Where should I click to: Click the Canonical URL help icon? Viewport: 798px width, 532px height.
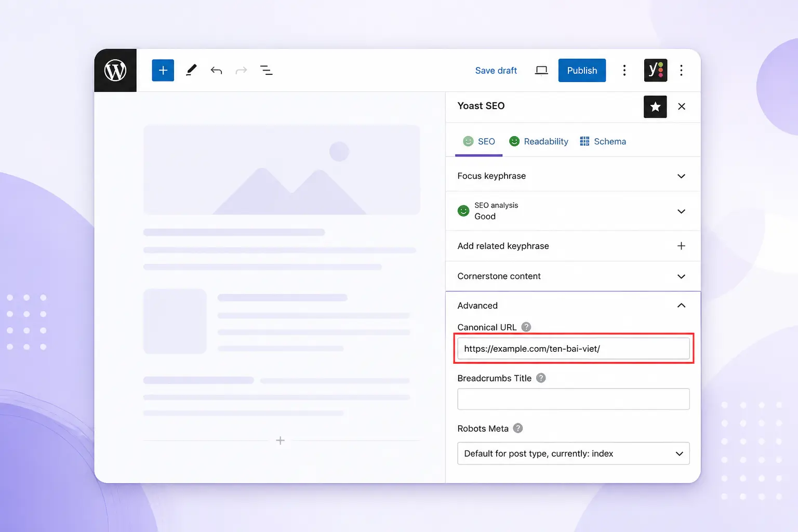click(526, 327)
